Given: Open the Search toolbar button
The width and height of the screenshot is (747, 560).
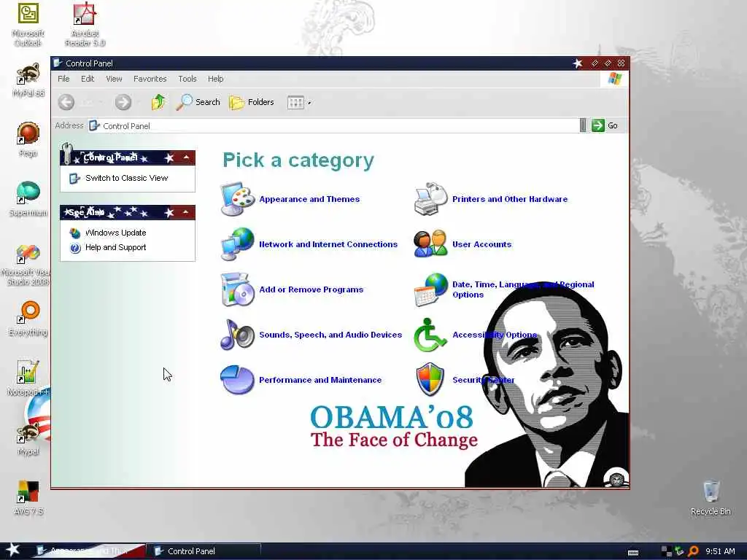Looking at the screenshot, I should 198,102.
